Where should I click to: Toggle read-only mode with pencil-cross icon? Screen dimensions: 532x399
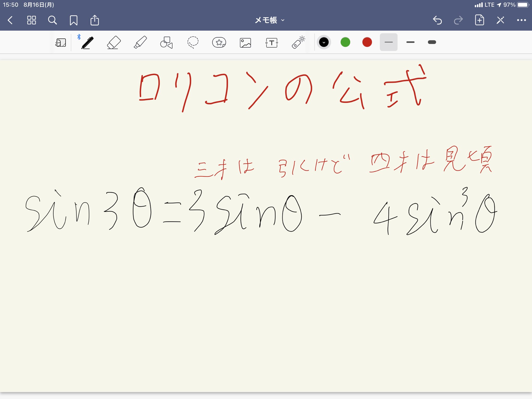pyautogui.click(x=500, y=20)
